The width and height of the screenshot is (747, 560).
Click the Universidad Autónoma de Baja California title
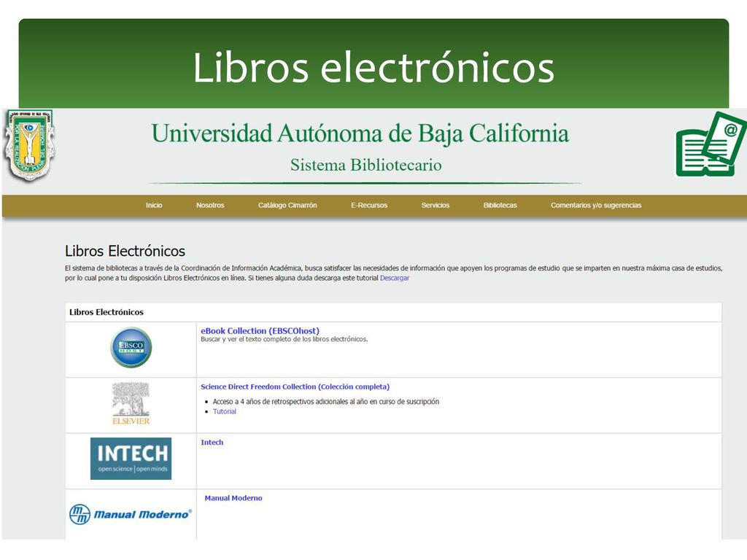coord(360,133)
